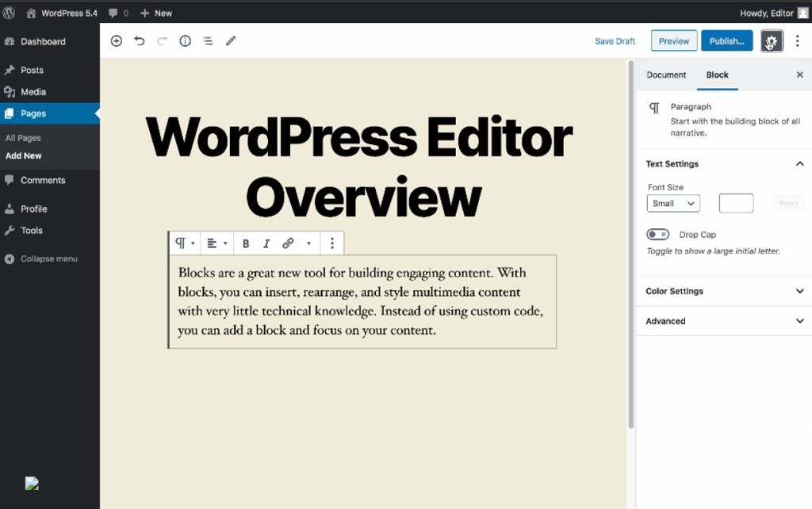Open the Profile menu item
This screenshot has height=509, width=812.
pyautogui.click(x=50, y=209)
